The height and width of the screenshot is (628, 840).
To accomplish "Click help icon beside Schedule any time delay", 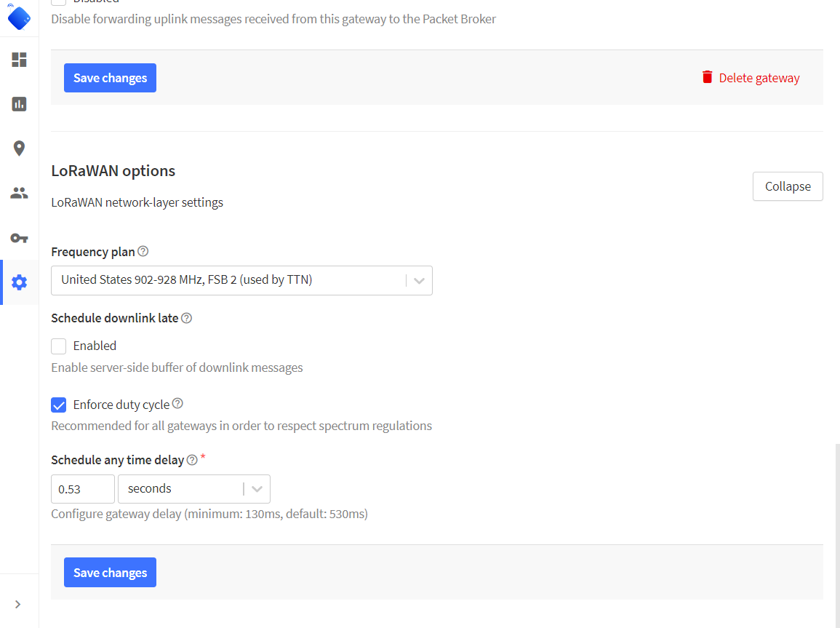I will [192, 460].
